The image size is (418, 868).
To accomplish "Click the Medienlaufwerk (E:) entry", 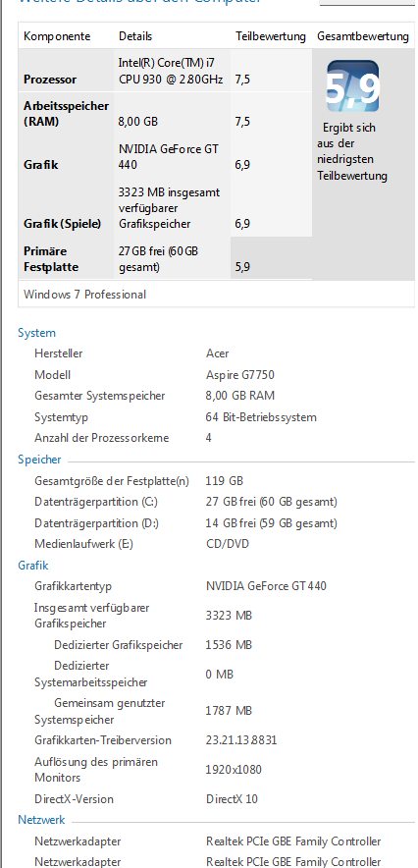I will tap(83, 544).
